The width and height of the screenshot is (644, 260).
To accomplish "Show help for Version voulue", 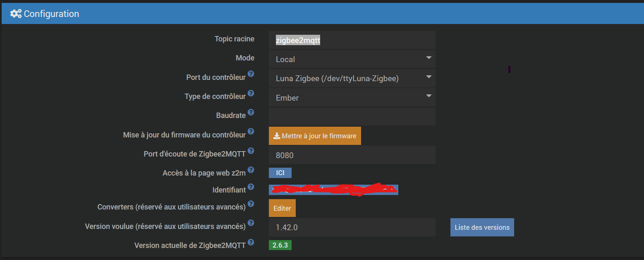I will (251, 224).
